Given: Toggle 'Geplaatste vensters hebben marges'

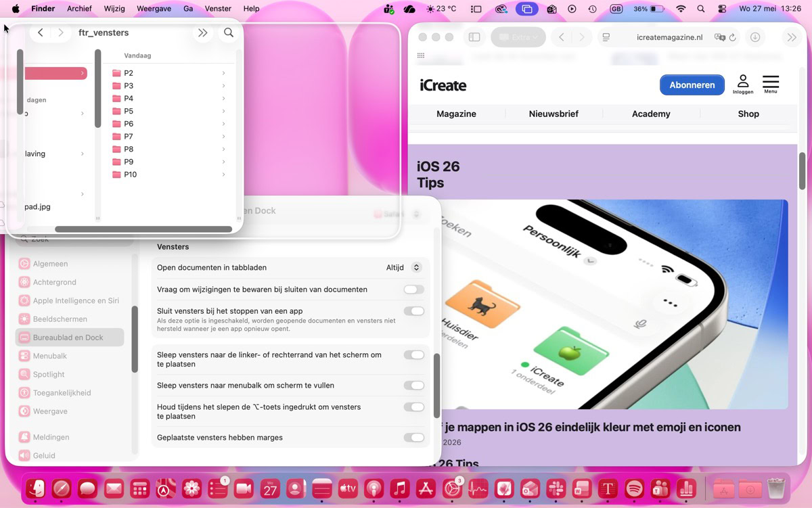Looking at the screenshot, I should point(413,438).
